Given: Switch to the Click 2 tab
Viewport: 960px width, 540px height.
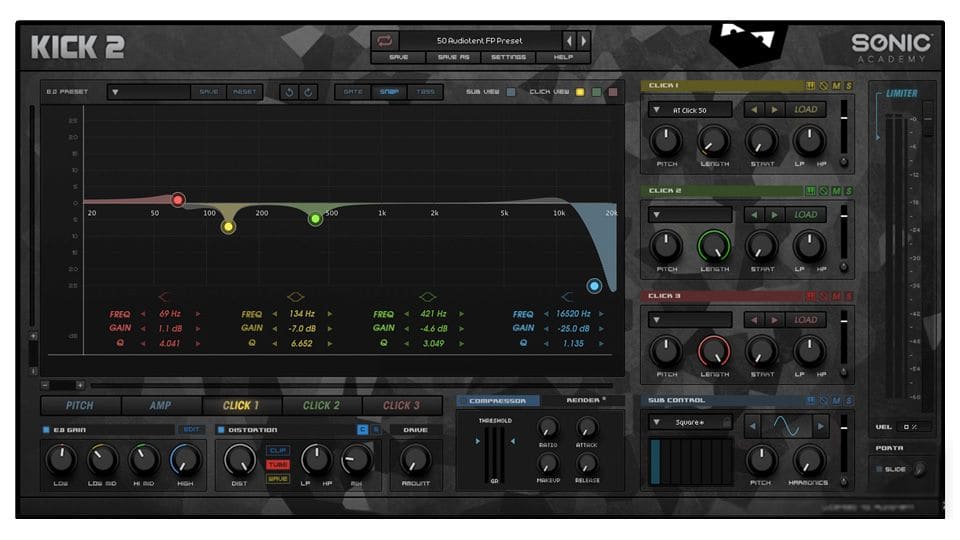Looking at the screenshot, I should pyautogui.click(x=321, y=405).
